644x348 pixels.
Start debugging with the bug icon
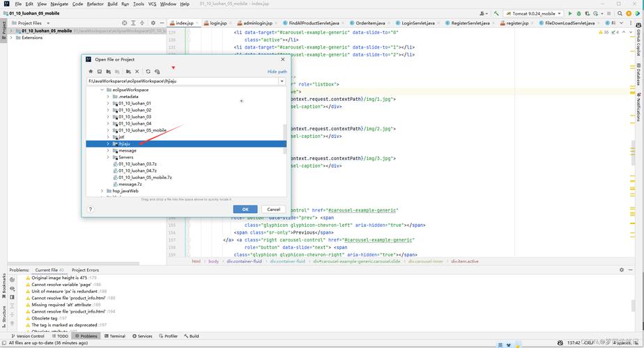(x=578, y=13)
